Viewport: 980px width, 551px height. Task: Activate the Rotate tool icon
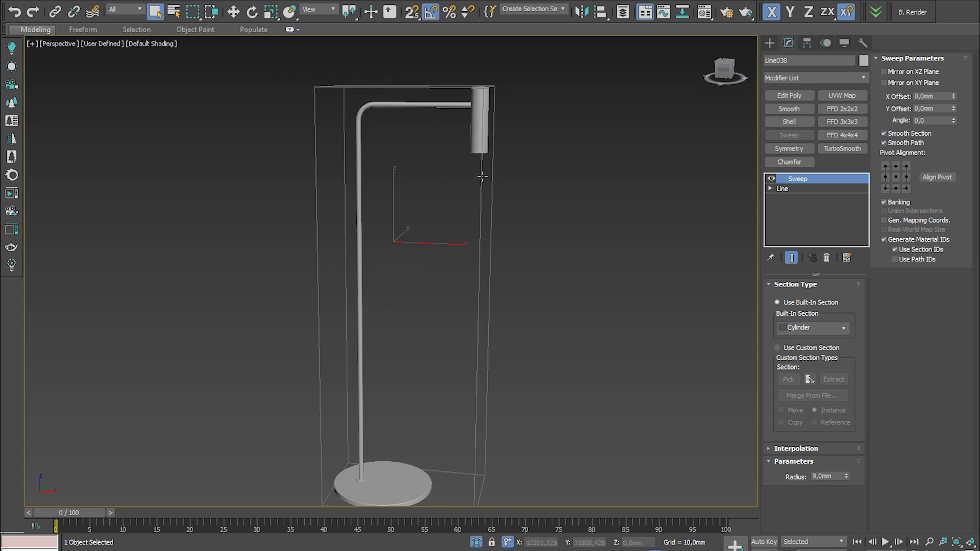pos(252,11)
